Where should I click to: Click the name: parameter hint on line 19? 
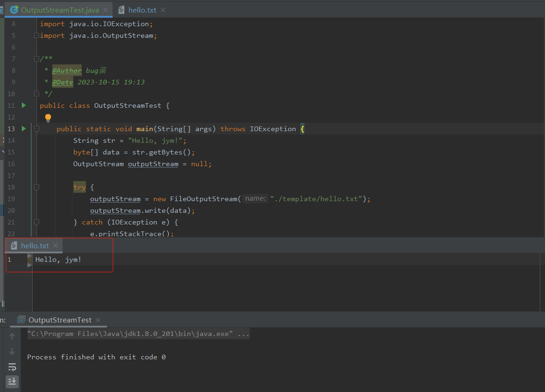255,199
